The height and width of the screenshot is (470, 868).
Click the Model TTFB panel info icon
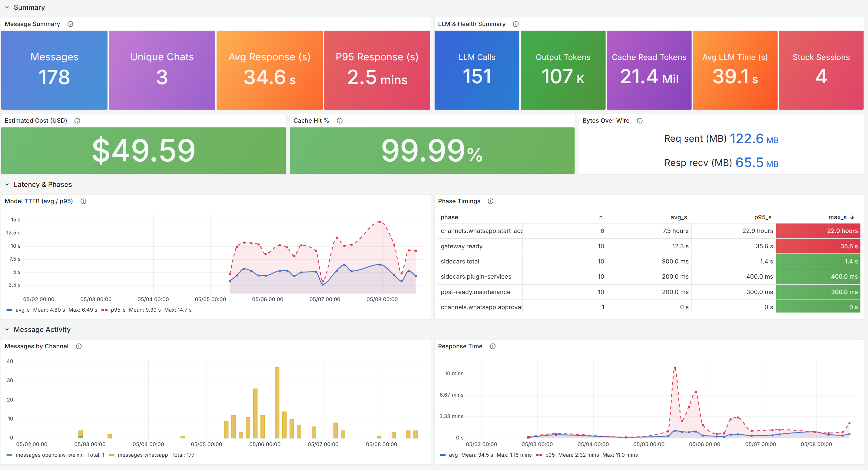point(83,201)
